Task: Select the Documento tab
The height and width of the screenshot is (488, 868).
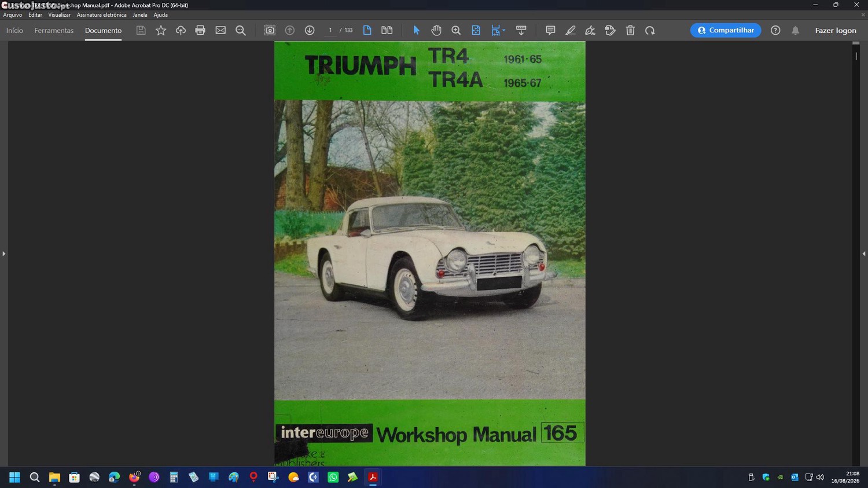Action: click(x=103, y=31)
